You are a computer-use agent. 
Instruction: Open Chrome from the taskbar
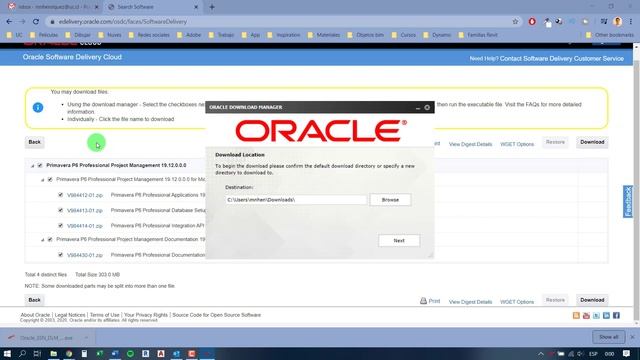click(x=69, y=353)
